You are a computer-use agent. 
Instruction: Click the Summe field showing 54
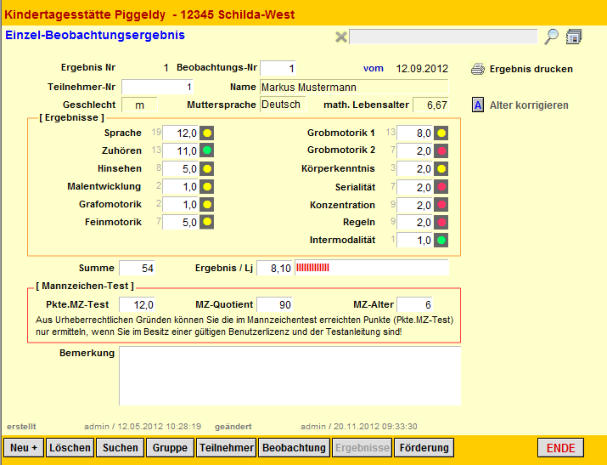coord(137,268)
